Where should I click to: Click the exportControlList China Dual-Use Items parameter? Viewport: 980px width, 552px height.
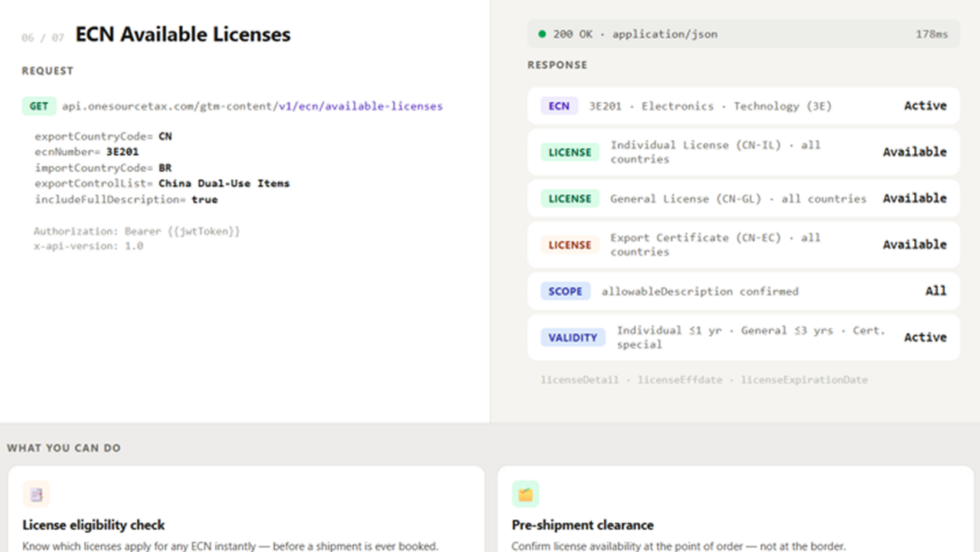click(x=162, y=183)
